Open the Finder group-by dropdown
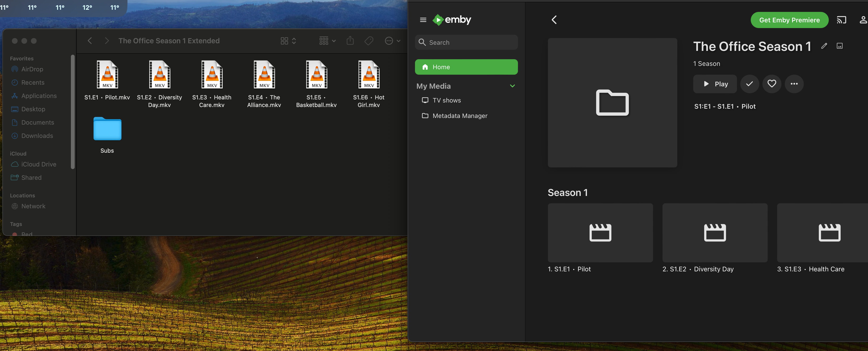The image size is (868, 351). point(327,41)
